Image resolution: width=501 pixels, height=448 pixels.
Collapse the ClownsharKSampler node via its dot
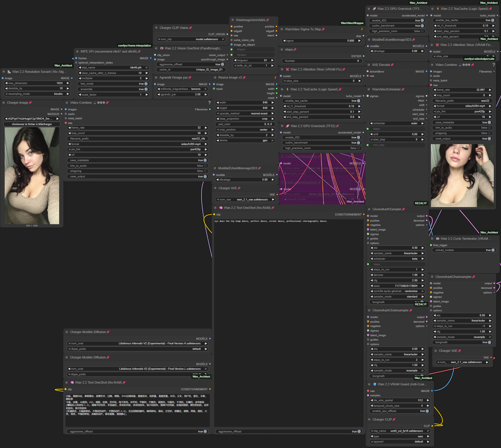point(369,209)
